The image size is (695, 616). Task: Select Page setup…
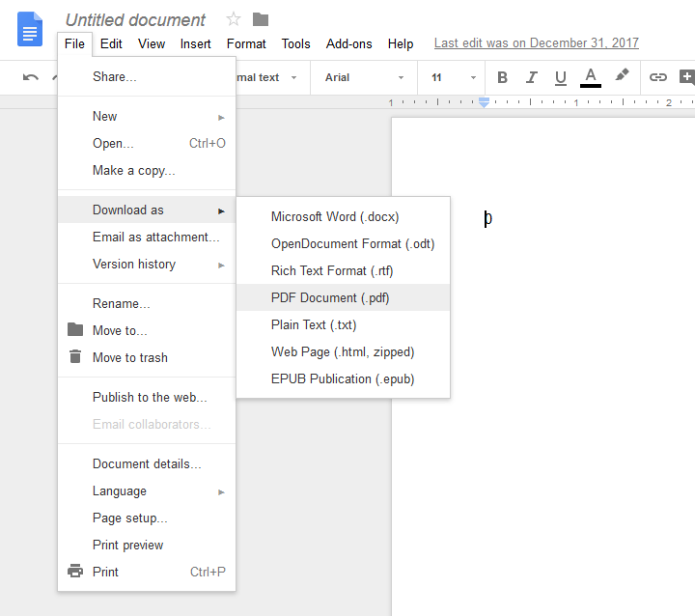click(147, 518)
